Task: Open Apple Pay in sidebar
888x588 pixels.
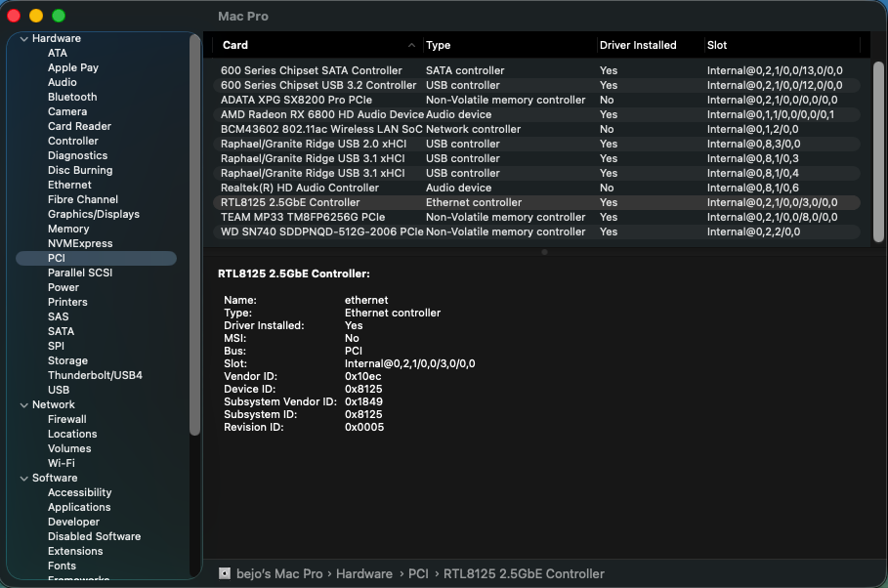Action: click(x=73, y=67)
